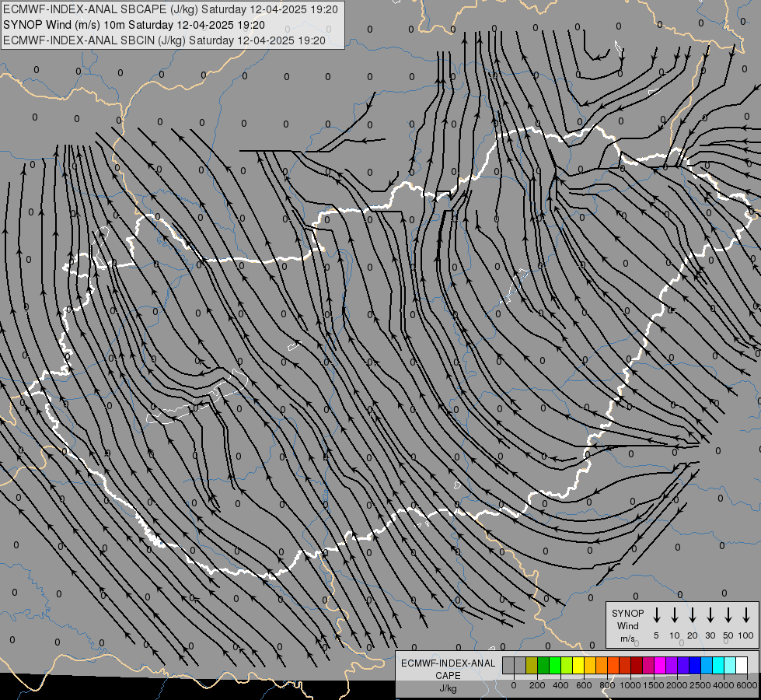This screenshot has width=761, height=700.
Task: Click the 4000 tick on the CAPE scale
Action: pos(724,685)
